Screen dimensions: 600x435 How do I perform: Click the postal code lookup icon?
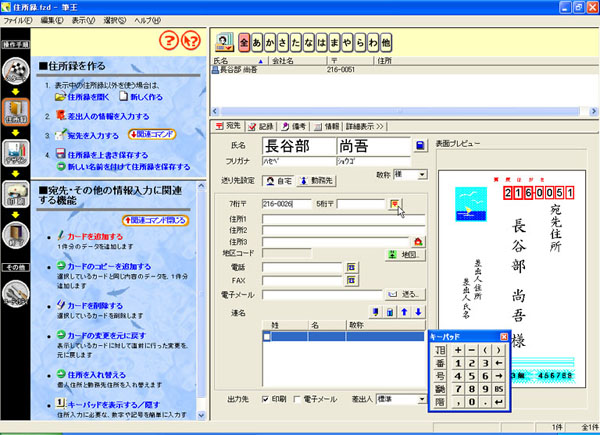395,204
